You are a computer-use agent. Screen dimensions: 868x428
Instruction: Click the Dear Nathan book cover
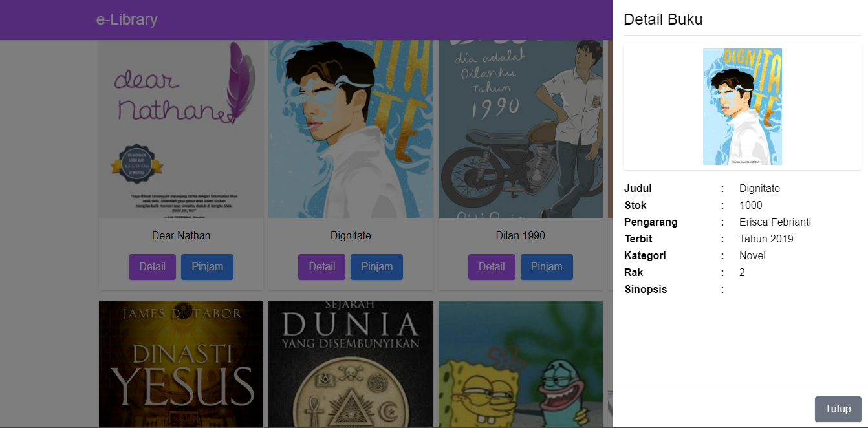click(181, 129)
